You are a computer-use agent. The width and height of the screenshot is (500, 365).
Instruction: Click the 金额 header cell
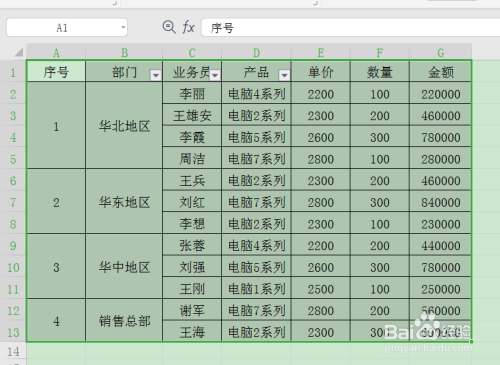pyautogui.click(x=440, y=72)
